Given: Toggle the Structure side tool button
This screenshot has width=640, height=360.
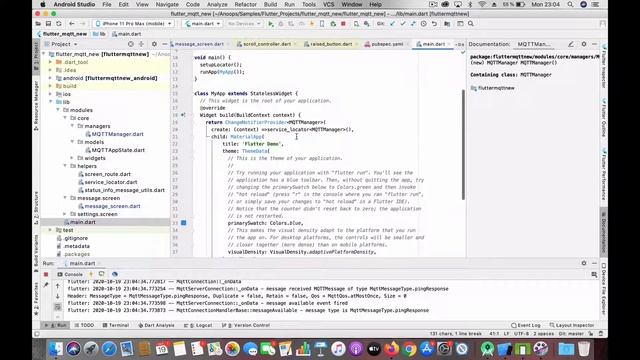Looking at the screenshot, I should 36,207.
